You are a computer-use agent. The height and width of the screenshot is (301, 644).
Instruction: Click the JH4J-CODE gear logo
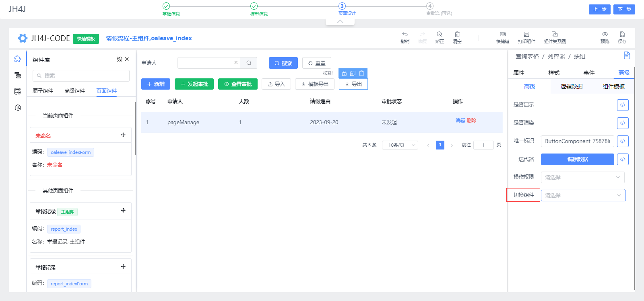[x=23, y=38]
